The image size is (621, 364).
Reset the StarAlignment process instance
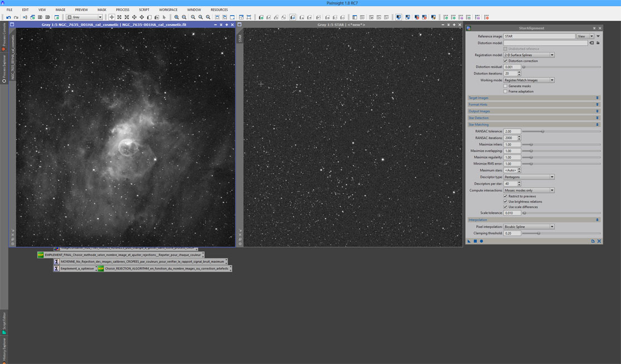pos(599,241)
